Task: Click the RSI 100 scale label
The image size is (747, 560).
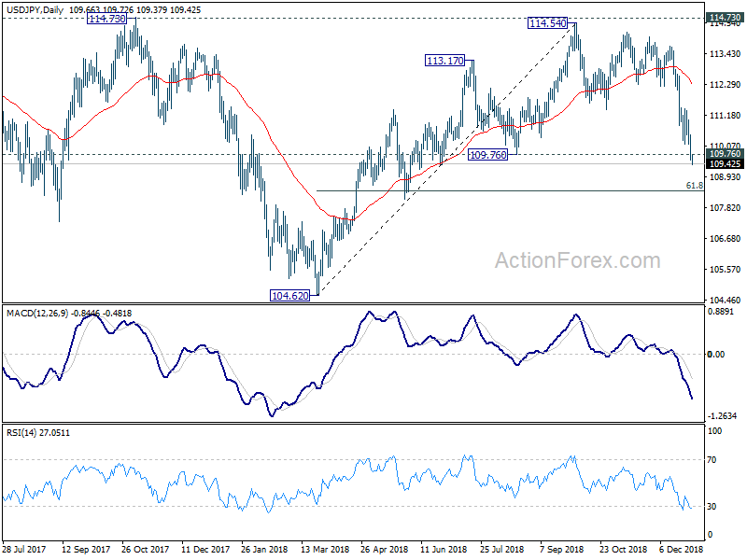Action: click(714, 431)
